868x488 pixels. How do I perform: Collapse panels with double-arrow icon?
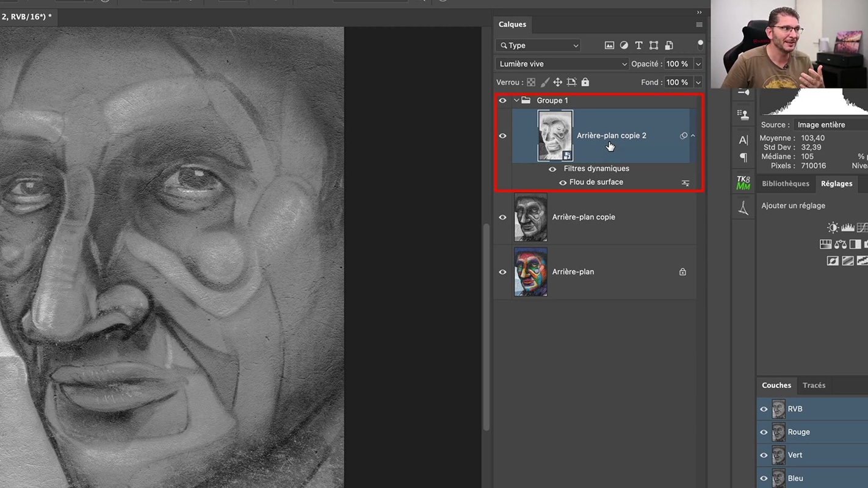click(699, 12)
